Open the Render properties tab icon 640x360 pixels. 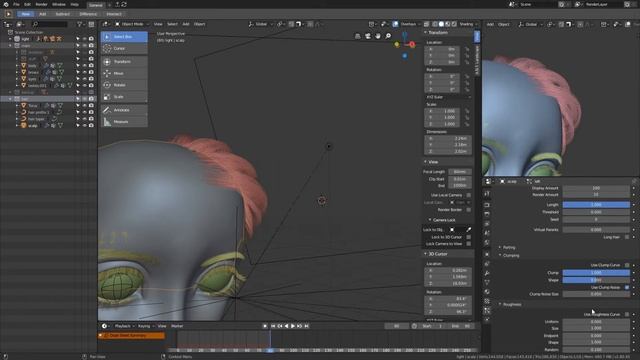[x=487, y=204]
